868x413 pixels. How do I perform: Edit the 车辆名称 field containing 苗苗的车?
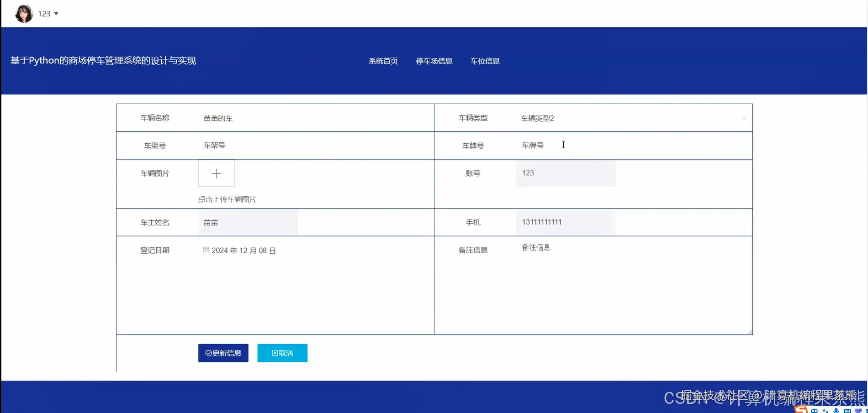(315, 118)
